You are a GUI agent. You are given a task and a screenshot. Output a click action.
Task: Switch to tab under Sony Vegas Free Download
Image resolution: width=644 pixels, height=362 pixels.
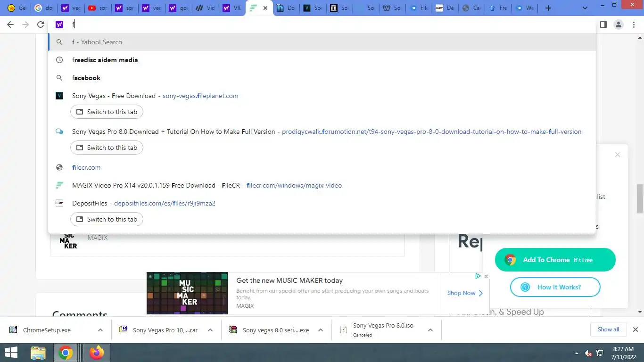tap(107, 112)
